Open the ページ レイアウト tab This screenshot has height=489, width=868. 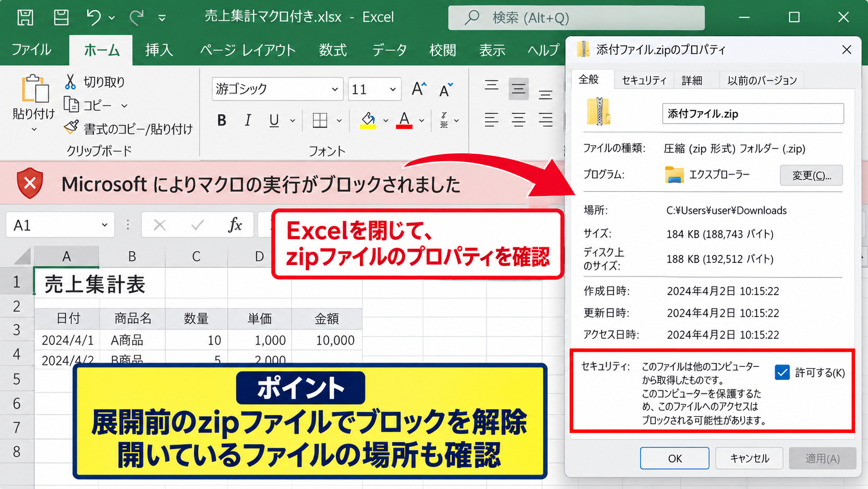click(x=248, y=50)
